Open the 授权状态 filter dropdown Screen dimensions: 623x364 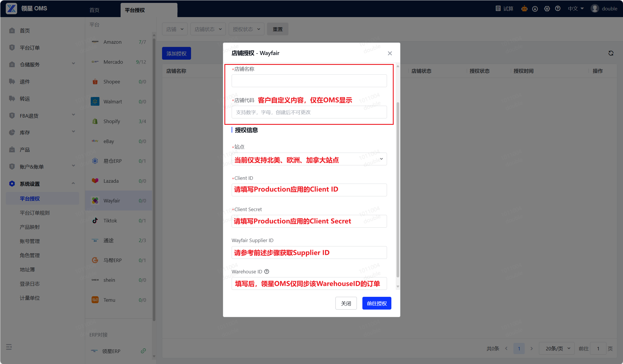(246, 29)
